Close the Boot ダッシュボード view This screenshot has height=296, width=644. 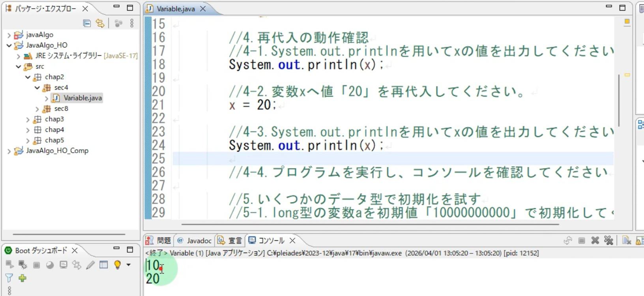tap(75, 250)
